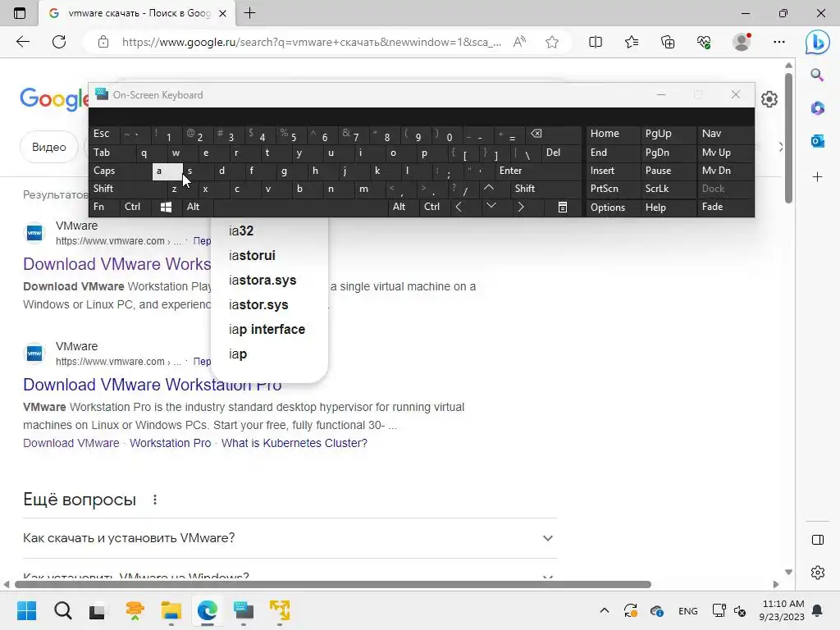This screenshot has height=630, width=840.
Task: Toggle the left Shift key
Action: tap(129, 189)
